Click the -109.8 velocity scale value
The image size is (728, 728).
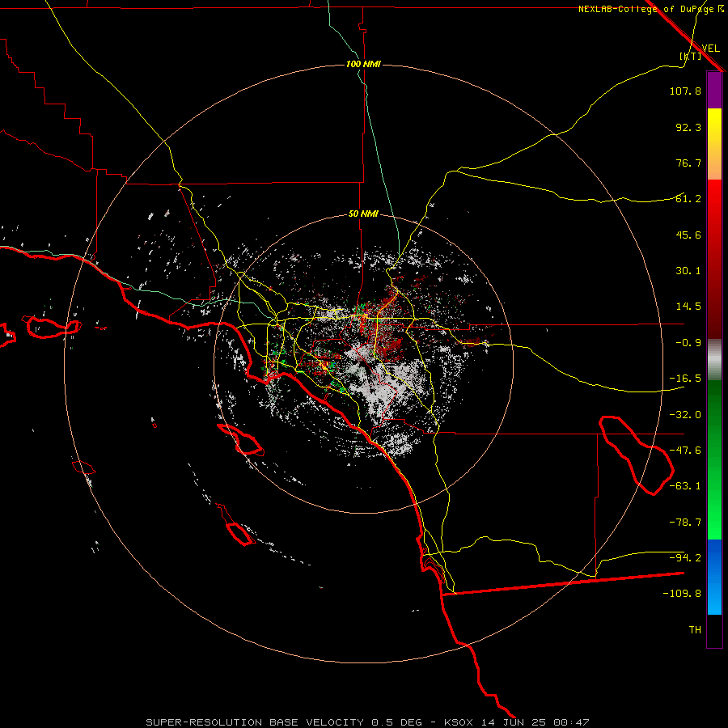pyautogui.click(x=682, y=594)
